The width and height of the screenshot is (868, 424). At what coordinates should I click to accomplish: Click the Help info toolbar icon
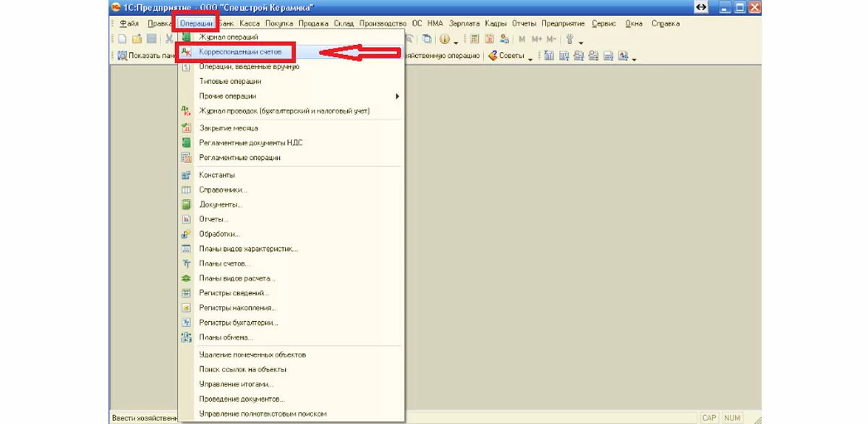pyautogui.click(x=445, y=39)
